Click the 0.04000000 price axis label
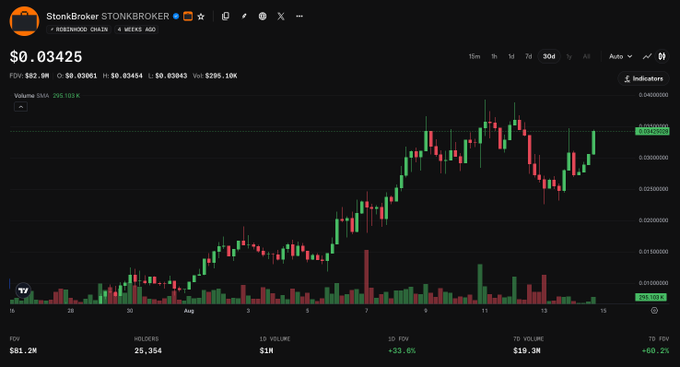The image size is (680, 367). [653, 95]
